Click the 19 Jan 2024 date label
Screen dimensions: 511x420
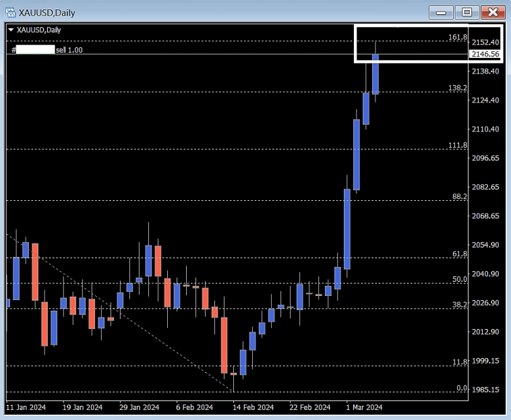[82, 407]
